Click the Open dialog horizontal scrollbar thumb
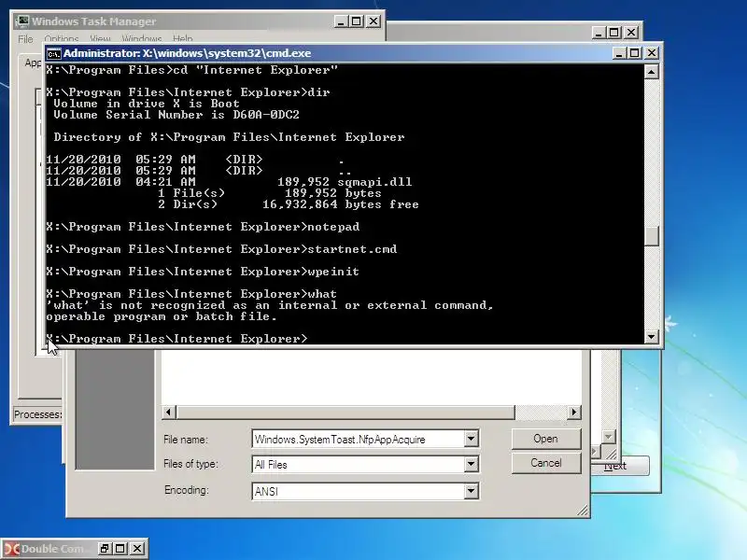Image resolution: width=747 pixels, height=560 pixels. pyautogui.click(x=345, y=412)
